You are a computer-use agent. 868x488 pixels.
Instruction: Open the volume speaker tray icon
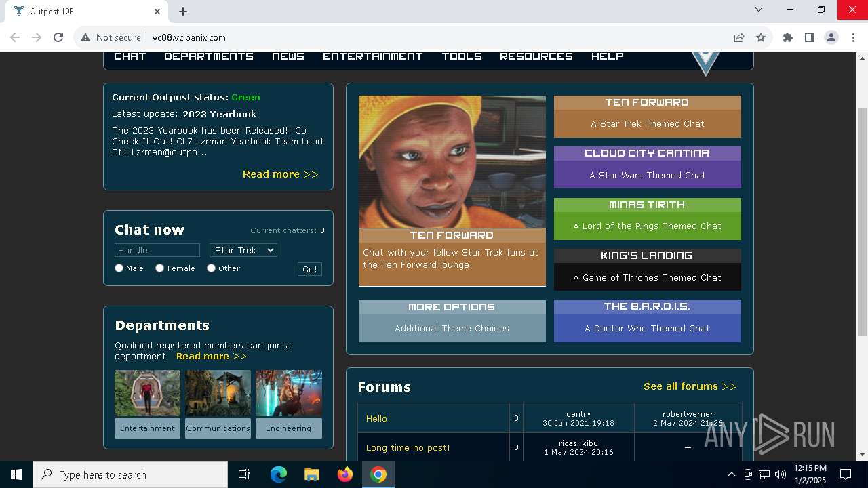(781, 474)
